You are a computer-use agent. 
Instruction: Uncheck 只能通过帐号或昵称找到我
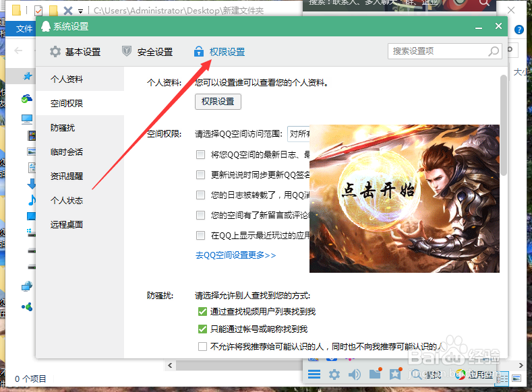click(x=202, y=329)
